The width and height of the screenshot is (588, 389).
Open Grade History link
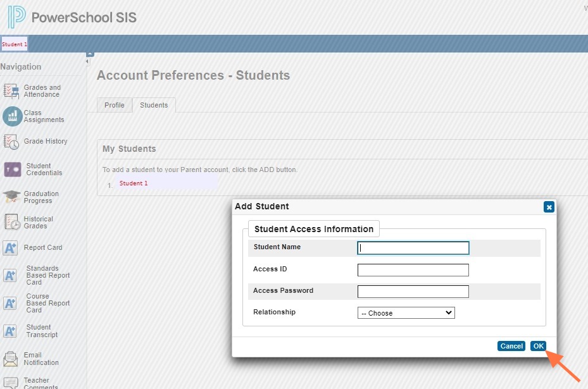click(x=46, y=141)
